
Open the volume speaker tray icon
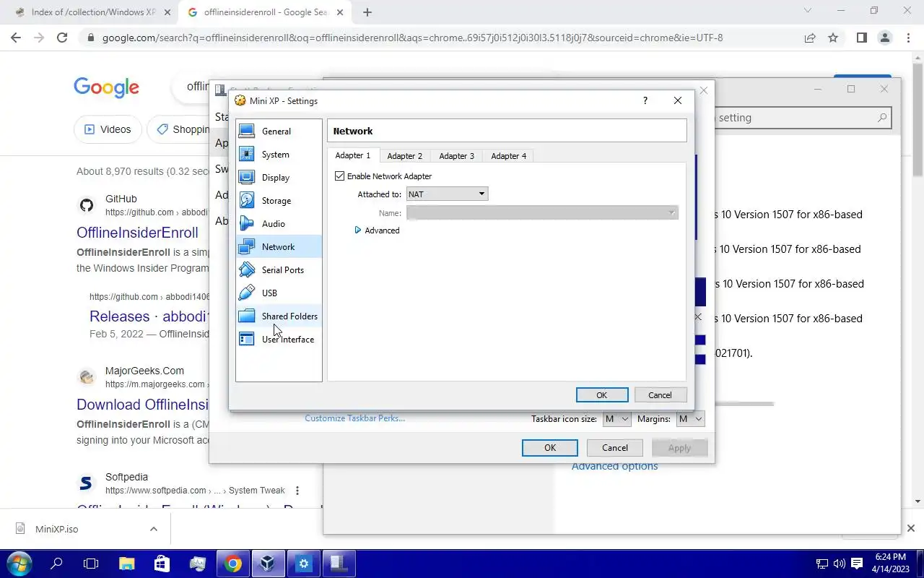(x=839, y=564)
